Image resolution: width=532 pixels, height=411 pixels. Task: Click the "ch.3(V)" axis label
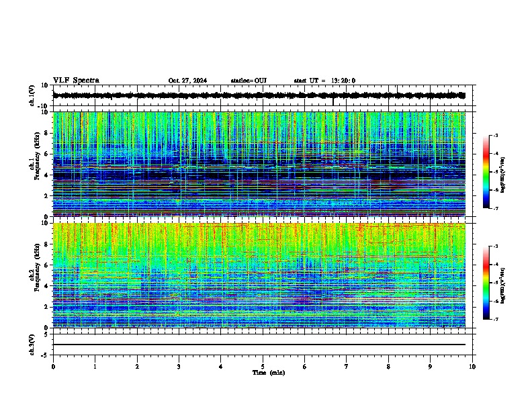pos(32,345)
